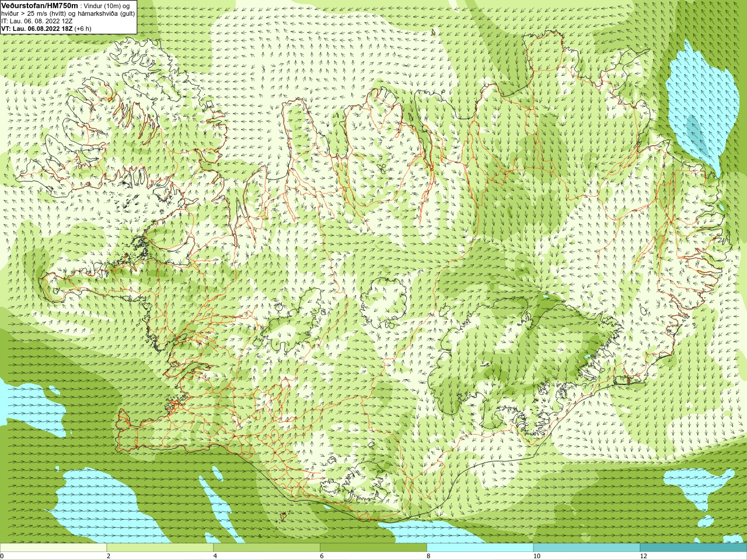The width and height of the screenshot is (747, 560).
Task: Click the legend value '8'
Action: point(429,556)
